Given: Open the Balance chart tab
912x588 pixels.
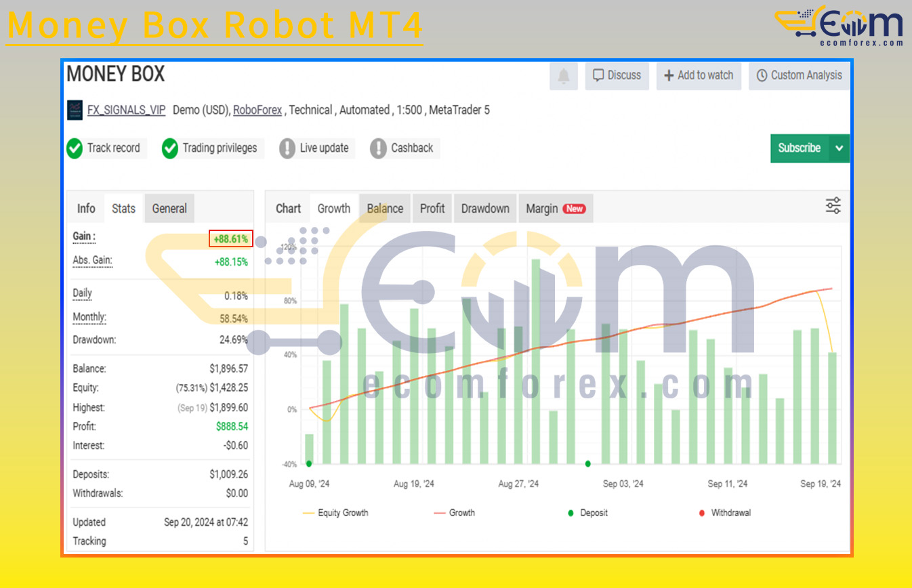Looking at the screenshot, I should [385, 209].
